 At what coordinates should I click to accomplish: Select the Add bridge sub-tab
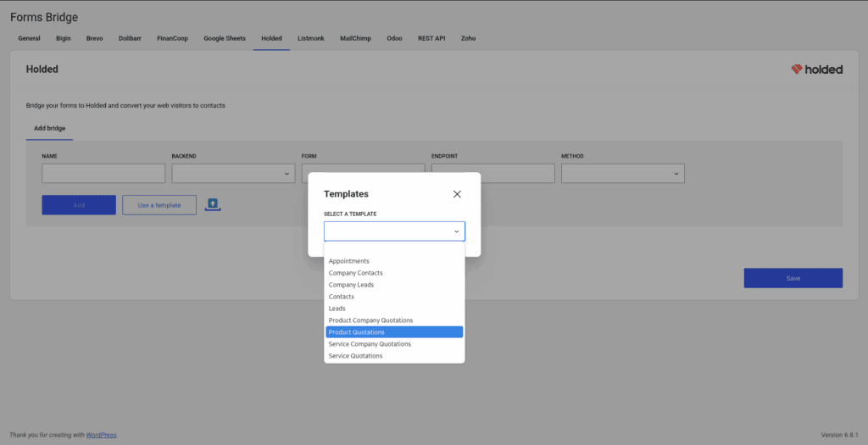49,128
